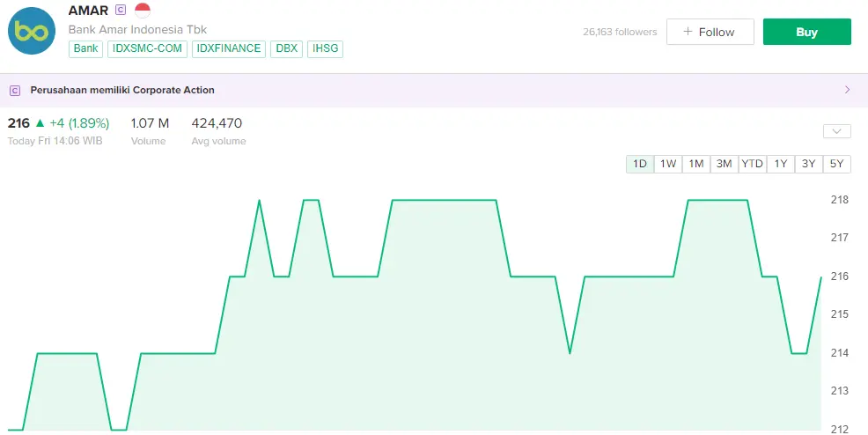The image size is (868, 435).
Task: Click the green Buy button
Action: pos(806,32)
